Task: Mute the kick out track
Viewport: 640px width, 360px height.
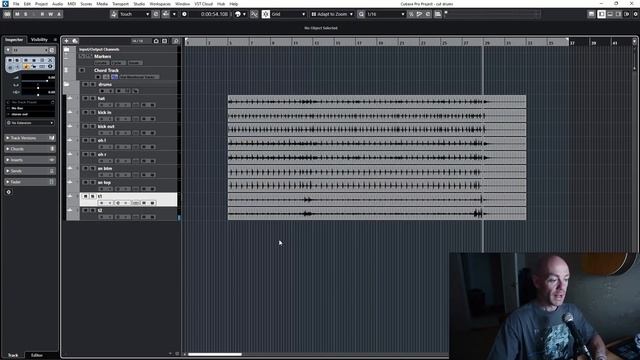Action: (x=86, y=126)
